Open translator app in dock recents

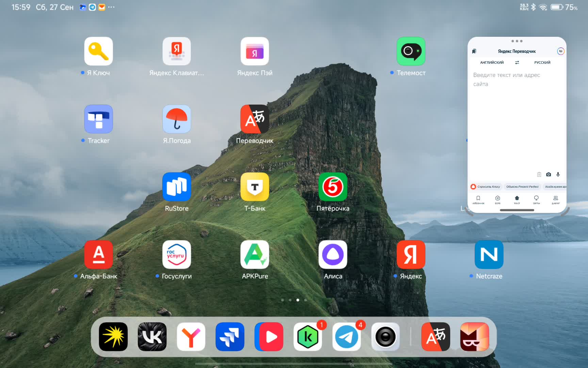click(436, 337)
